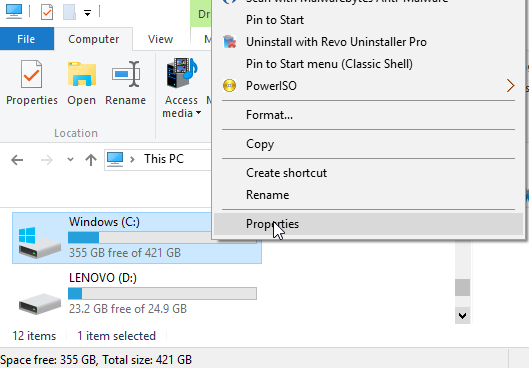Screen dimensions: 529x368
Task: Select the LENOVO (D:) drive icon
Action: point(39,304)
